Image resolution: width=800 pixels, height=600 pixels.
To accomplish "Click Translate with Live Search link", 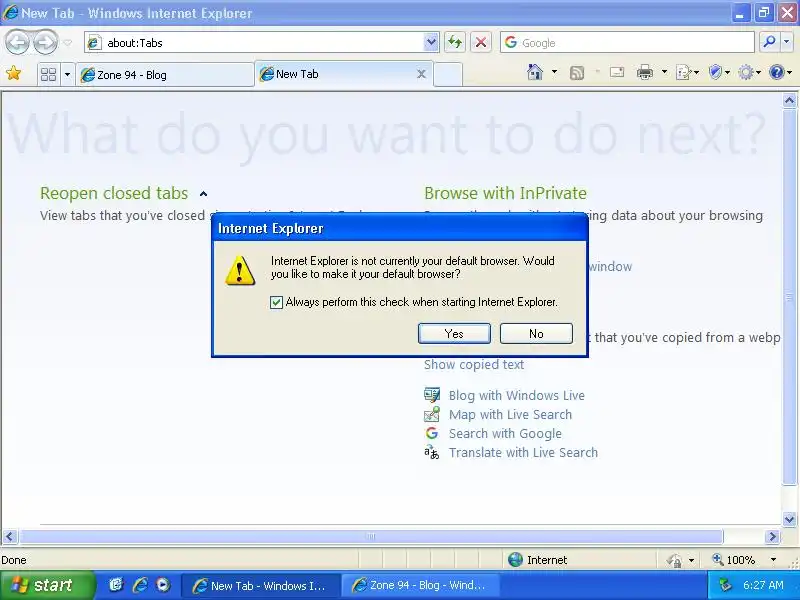I will (x=523, y=453).
